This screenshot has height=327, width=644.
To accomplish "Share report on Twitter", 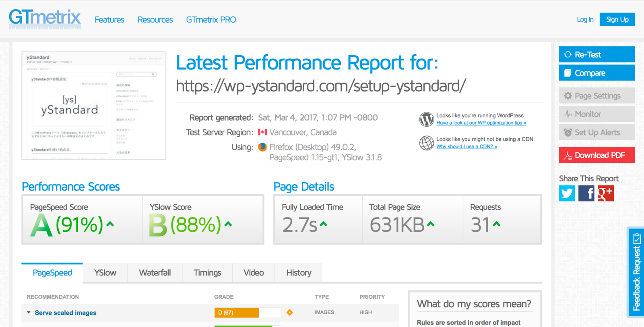I will coord(567,193).
